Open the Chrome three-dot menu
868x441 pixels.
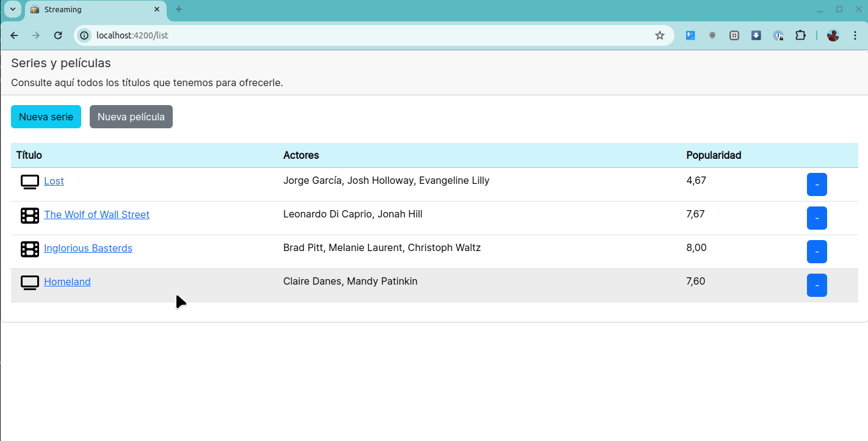point(855,35)
